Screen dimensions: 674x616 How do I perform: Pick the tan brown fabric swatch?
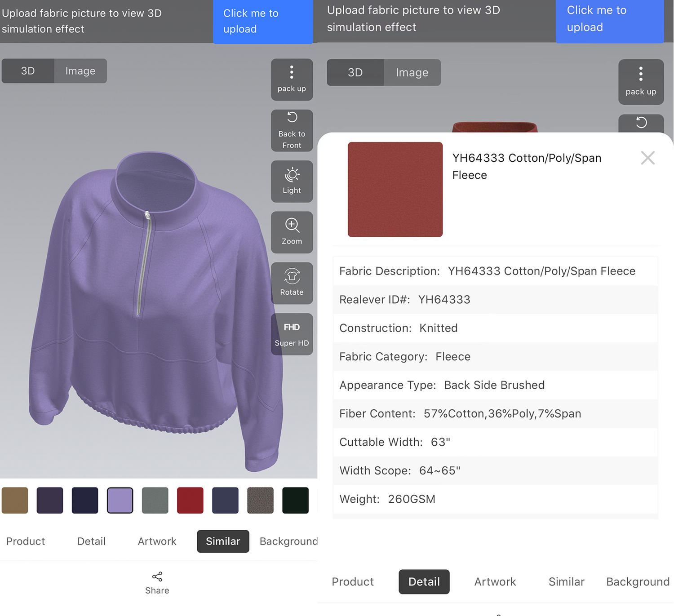(x=15, y=500)
